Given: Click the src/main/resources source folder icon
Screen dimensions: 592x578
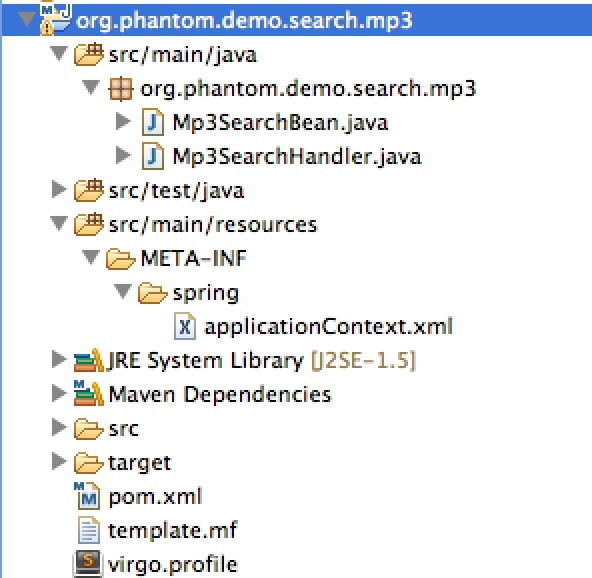Looking at the screenshot, I should click(88, 224).
